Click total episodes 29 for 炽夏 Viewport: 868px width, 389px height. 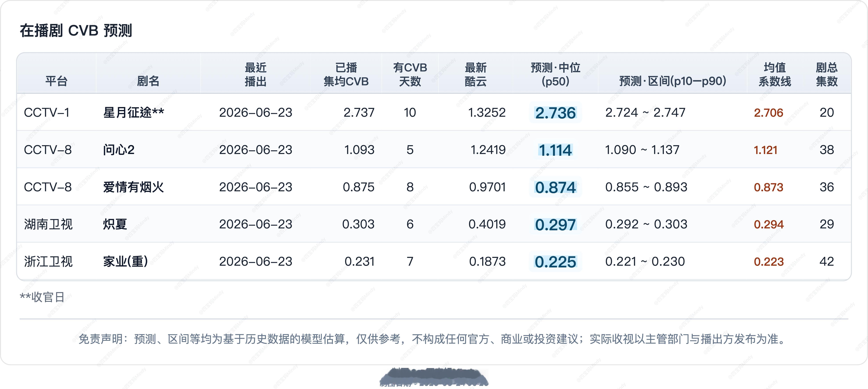827,224
